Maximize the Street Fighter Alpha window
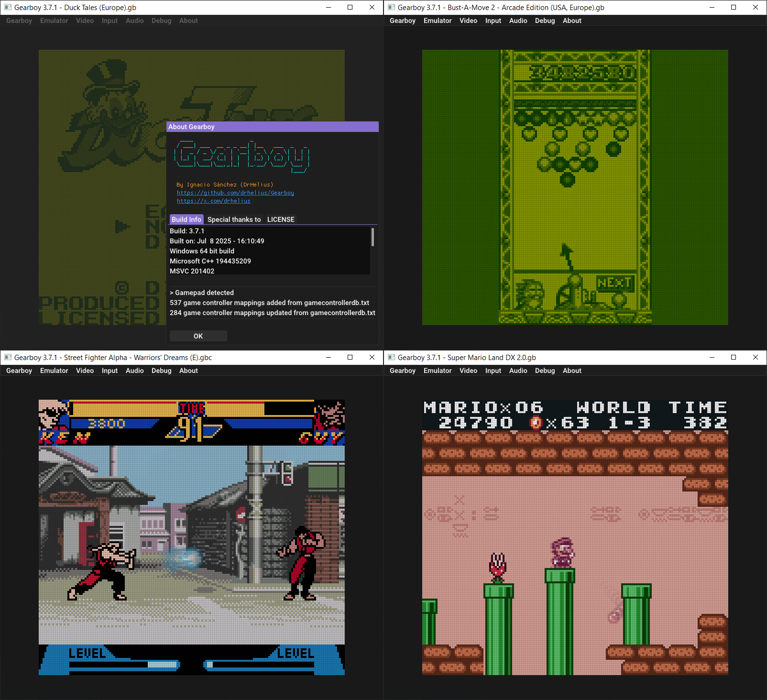The image size is (767, 700). point(350,358)
